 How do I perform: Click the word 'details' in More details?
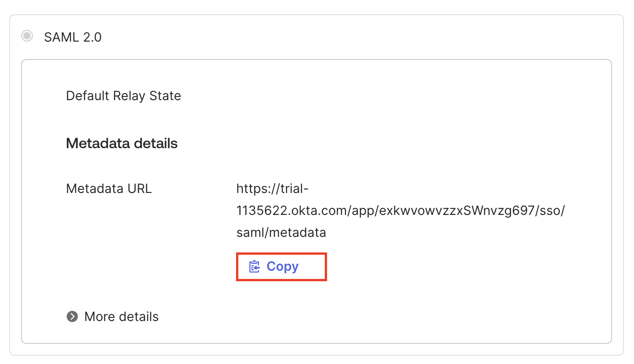point(139,316)
